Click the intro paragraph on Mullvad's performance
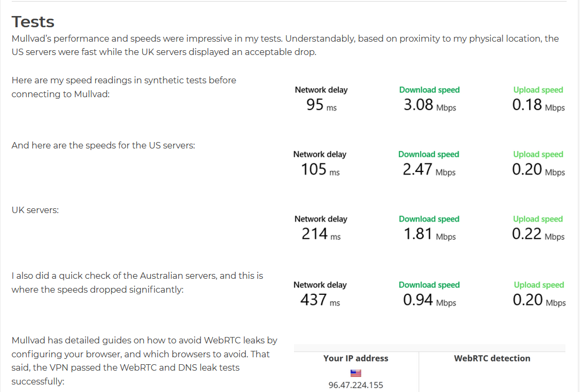This screenshot has height=392, width=580. (x=285, y=45)
